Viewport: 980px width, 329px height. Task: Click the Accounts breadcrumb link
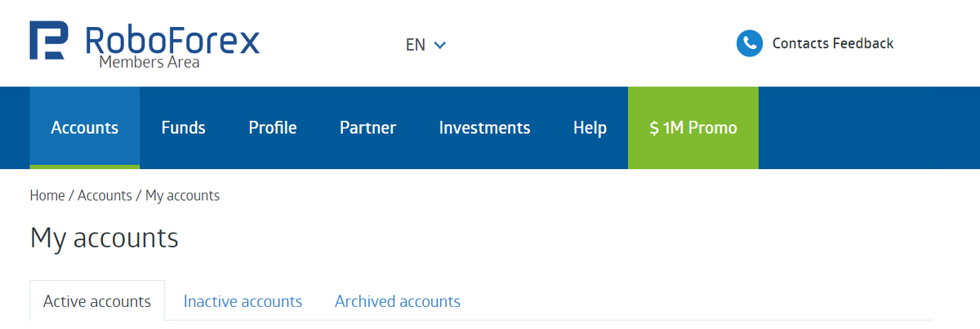coord(105,195)
